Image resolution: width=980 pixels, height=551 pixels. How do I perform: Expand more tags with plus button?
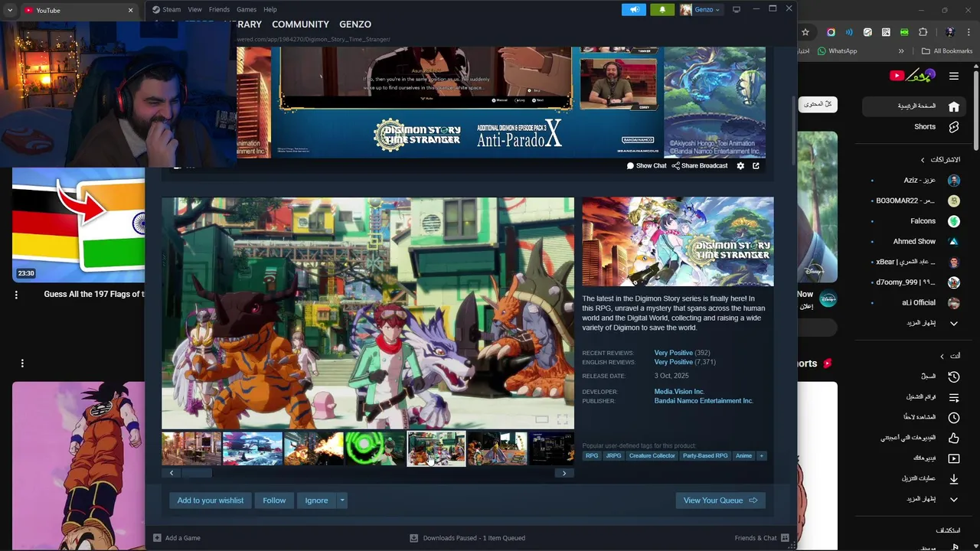pyautogui.click(x=761, y=456)
